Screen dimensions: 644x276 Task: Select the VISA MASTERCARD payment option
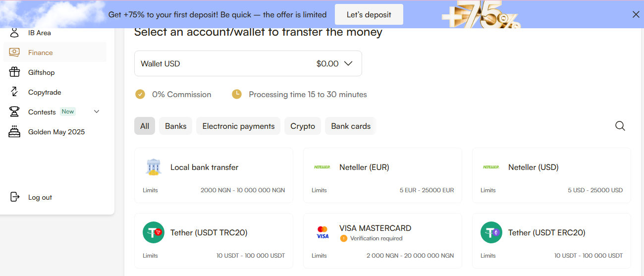pos(382,241)
